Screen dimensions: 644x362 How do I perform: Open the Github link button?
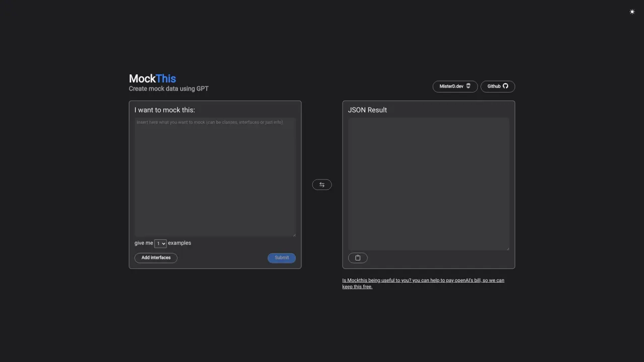(498, 86)
